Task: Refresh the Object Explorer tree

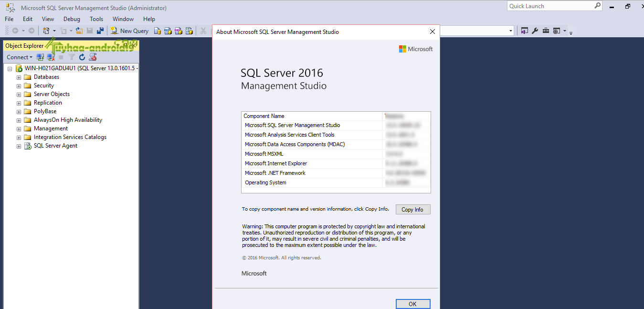Action: tap(81, 57)
